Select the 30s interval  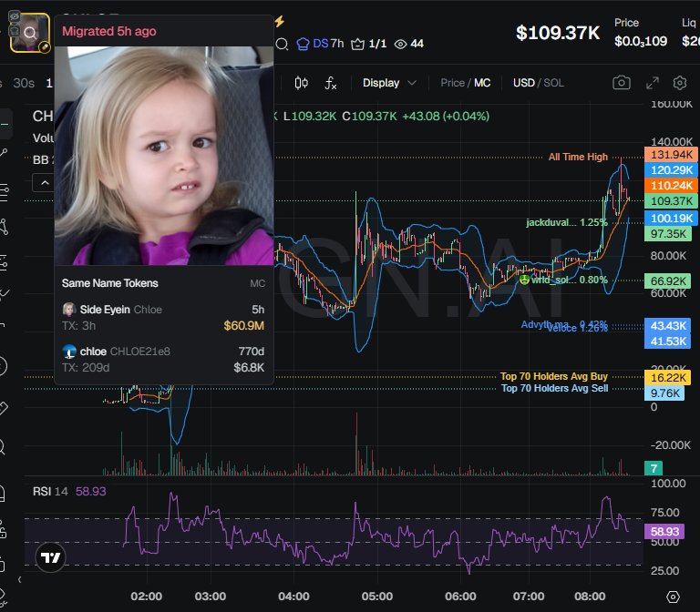tap(24, 83)
